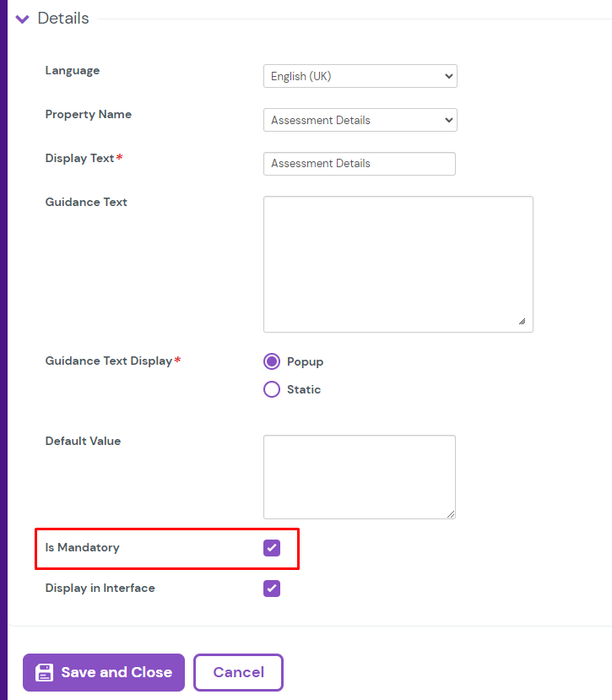Uncheck the Is Mandatory checkbox
612x700 pixels.
(x=271, y=547)
